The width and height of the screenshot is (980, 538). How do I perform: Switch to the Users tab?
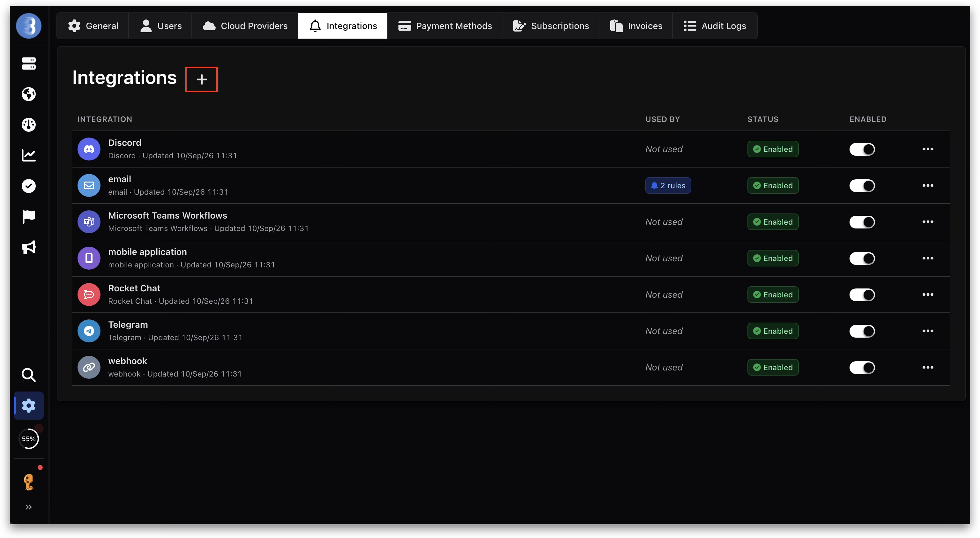point(160,26)
